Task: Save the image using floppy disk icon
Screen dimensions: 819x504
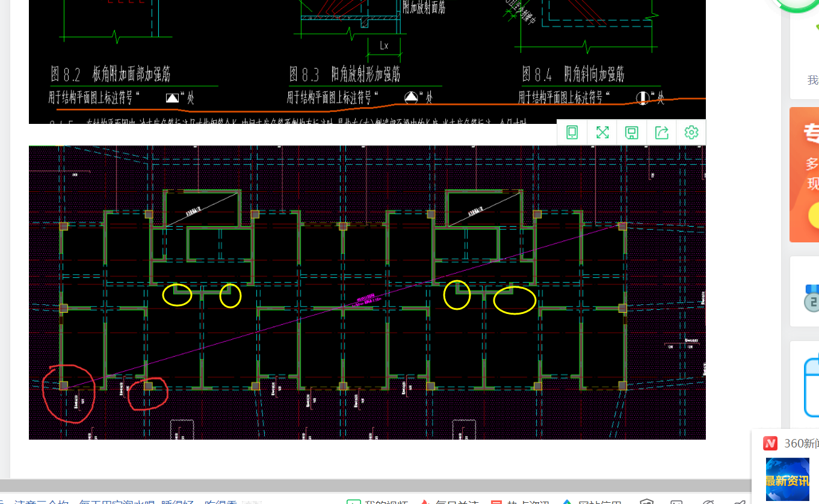Action: [x=632, y=132]
